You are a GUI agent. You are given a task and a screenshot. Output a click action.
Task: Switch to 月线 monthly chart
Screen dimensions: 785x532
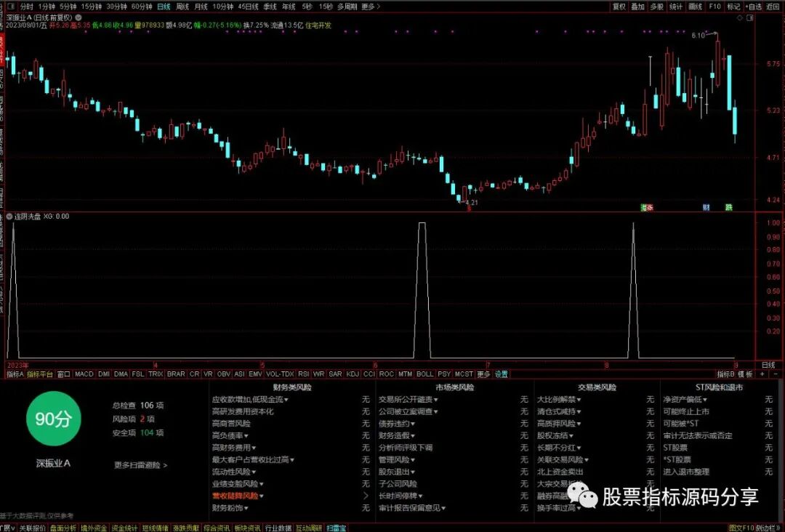201,7
